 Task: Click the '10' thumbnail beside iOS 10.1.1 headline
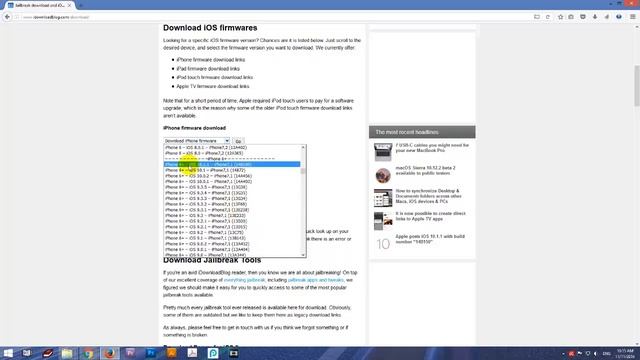click(383, 244)
